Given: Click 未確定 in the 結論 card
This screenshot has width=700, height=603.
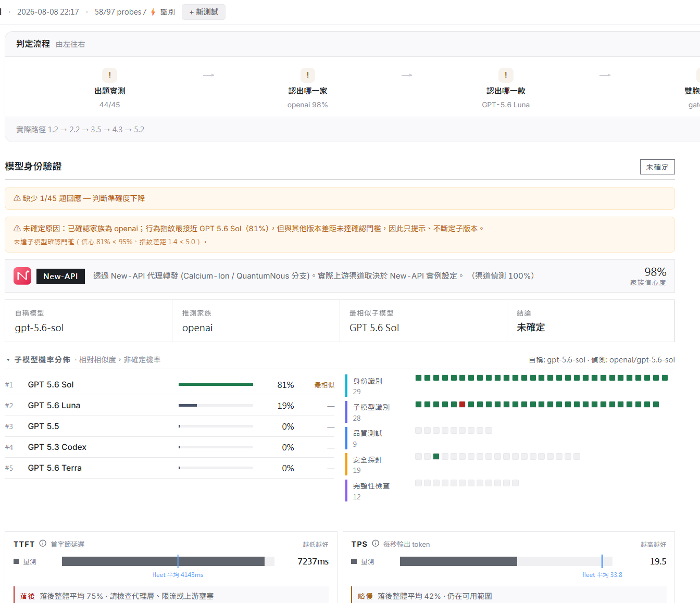Looking at the screenshot, I should point(531,328).
